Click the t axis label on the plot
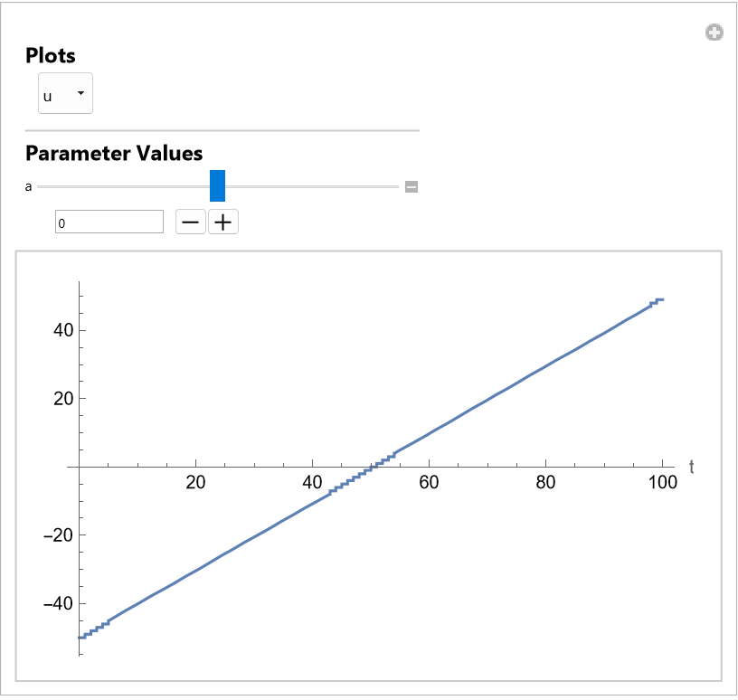738x700 pixels. 692,467
